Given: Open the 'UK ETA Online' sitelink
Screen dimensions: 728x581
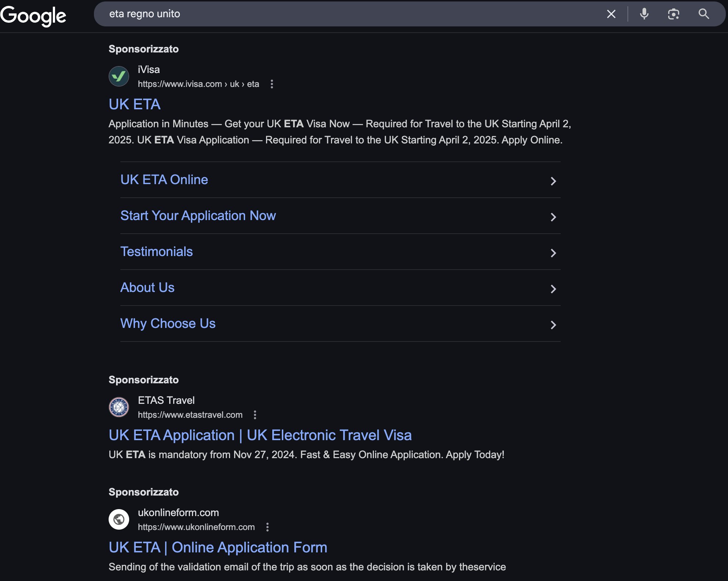Looking at the screenshot, I should (x=164, y=180).
